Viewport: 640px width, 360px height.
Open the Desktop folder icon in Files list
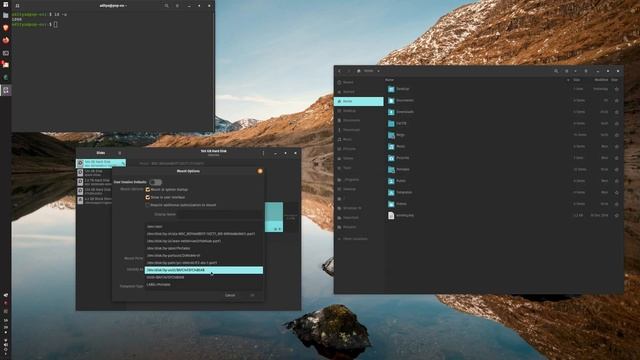click(x=391, y=89)
